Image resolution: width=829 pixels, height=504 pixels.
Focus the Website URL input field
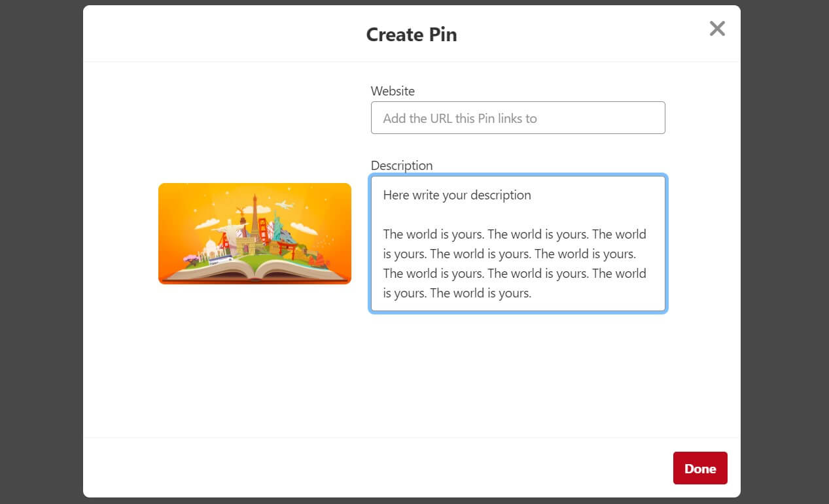[x=518, y=118]
